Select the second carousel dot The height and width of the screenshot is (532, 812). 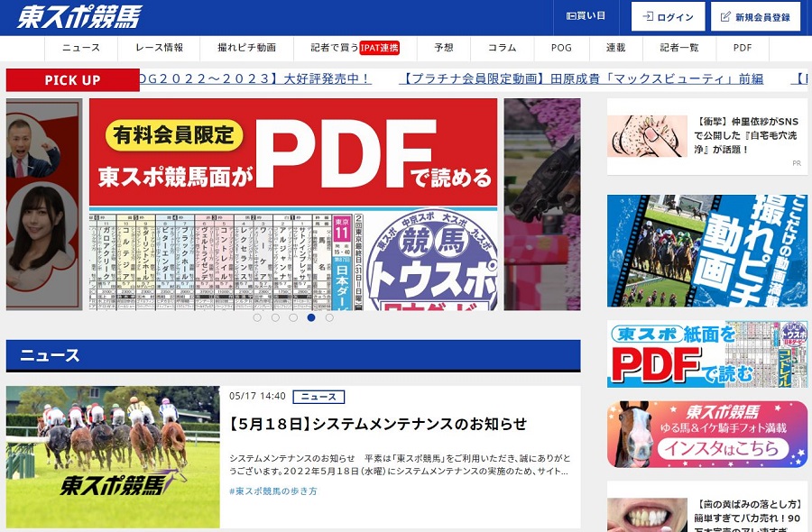click(275, 317)
